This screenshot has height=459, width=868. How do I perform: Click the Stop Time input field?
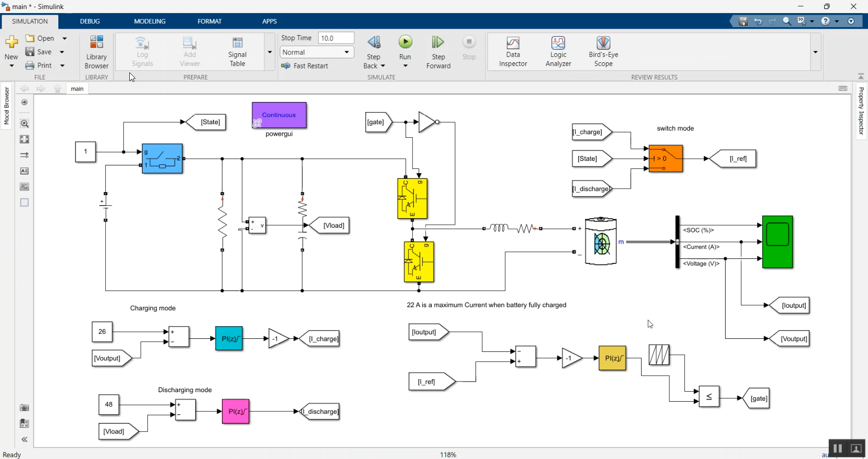click(x=336, y=38)
